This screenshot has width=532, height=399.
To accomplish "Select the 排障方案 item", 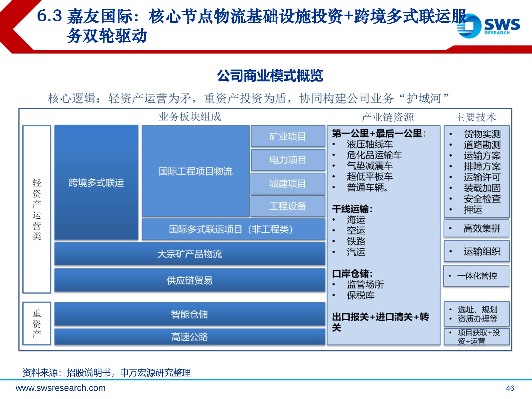I will pos(482,167).
